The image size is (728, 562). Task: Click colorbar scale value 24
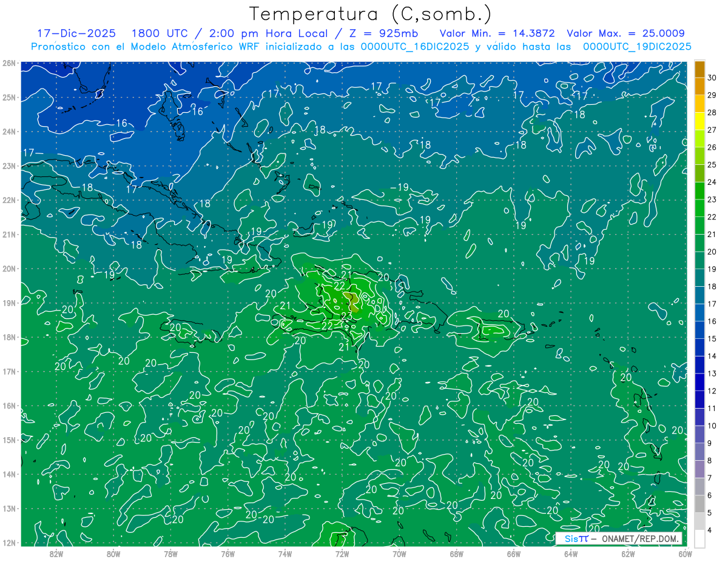[x=712, y=182]
